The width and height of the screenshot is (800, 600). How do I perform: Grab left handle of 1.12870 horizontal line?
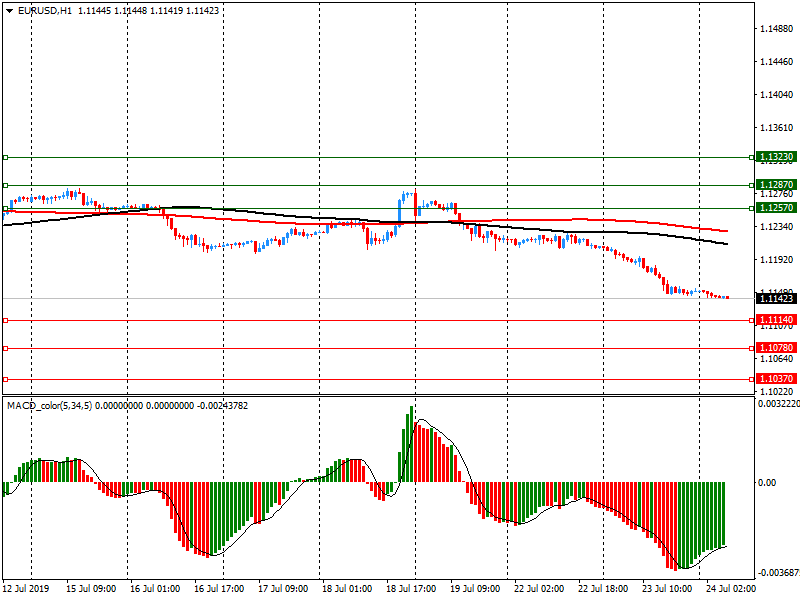[6, 185]
